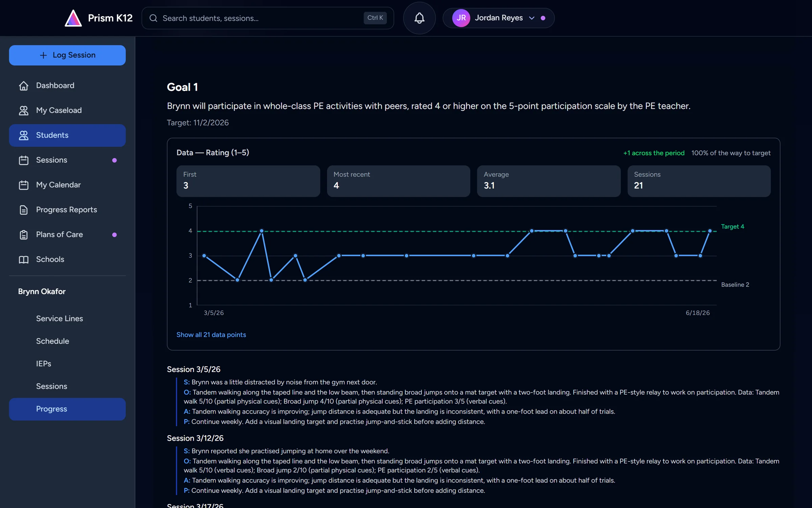Click the Sessions calendar icon in main nav
Viewport: 812px width, 508px height.
pyautogui.click(x=24, y=160)
